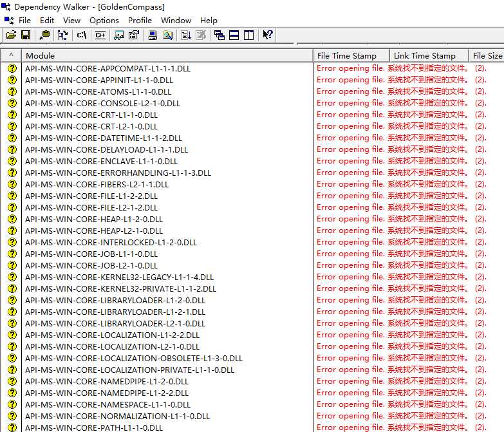Click the Cascade windows toolbar icon

coord(219,35)
